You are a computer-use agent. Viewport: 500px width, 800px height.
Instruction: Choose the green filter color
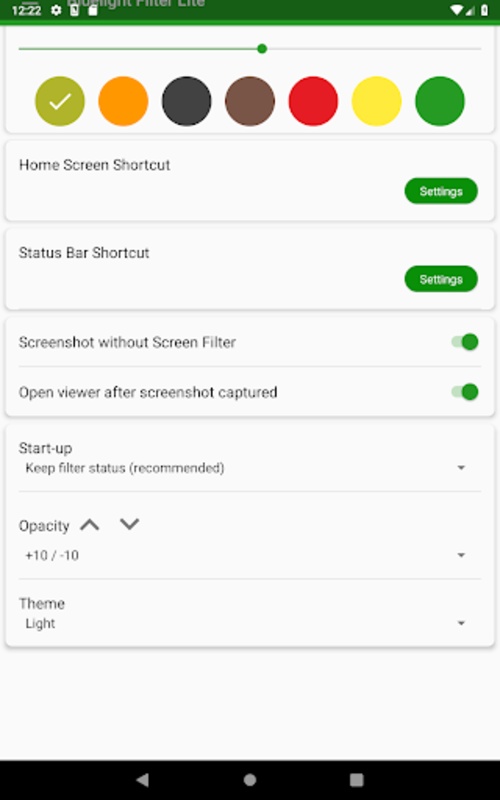[440, 101]
